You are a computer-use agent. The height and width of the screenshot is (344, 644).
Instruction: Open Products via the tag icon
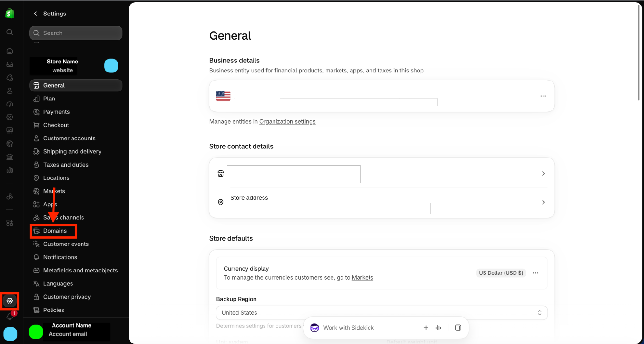tap(10, 78)
